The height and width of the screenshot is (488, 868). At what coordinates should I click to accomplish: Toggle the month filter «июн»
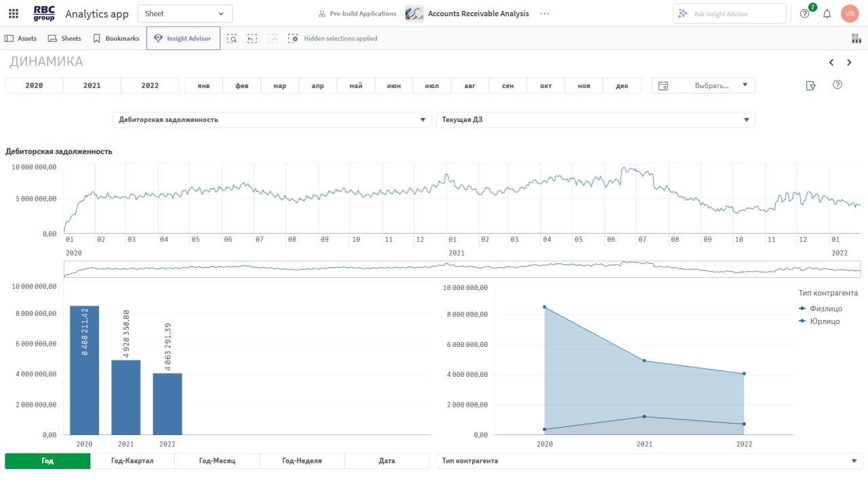pos(393,86)
